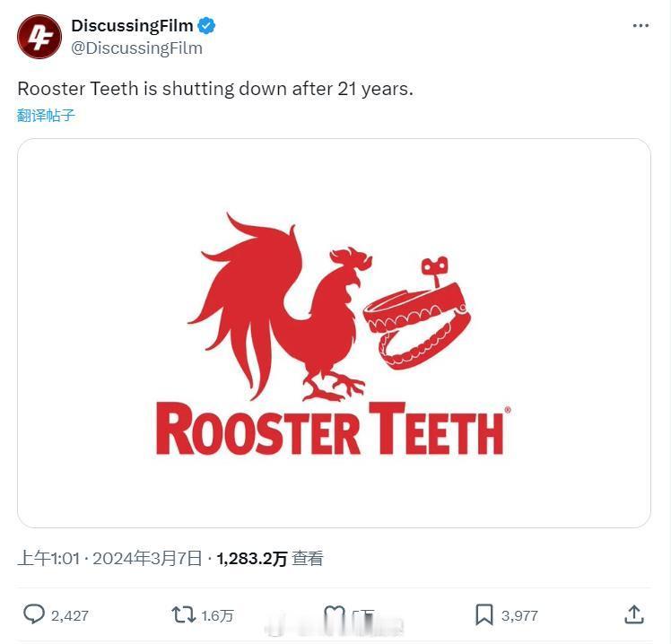
Task: Click the DiscussingFilm display name
Action: pyautogui.click(x=132, y=26)
